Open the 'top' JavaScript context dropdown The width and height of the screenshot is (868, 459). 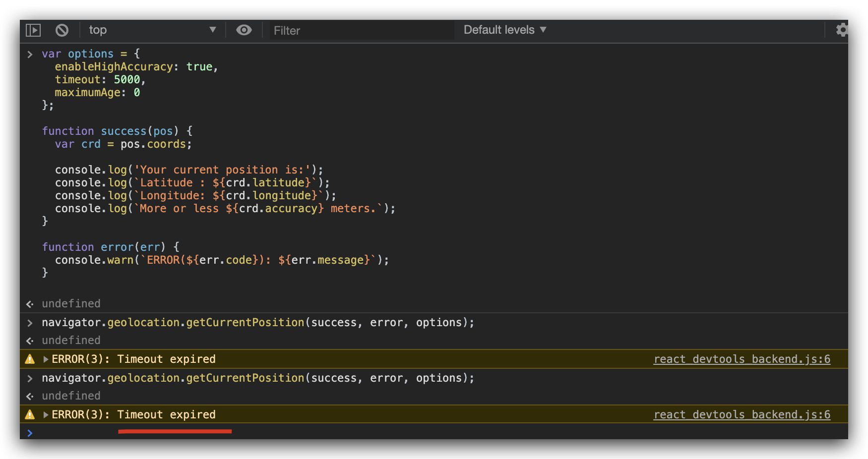point(152,30)
